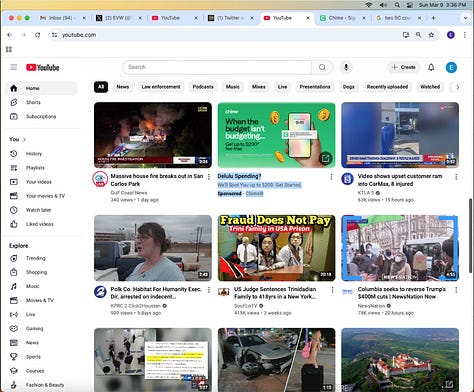Open Polk Co. Habitat For Humanity title

[x=156, y=293]
